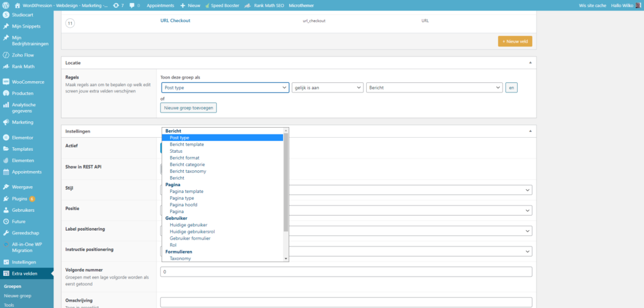Open Groepen submenu link

13,287
